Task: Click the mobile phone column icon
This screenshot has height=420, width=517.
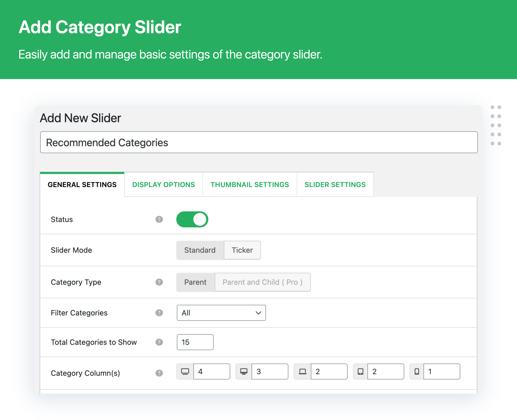Action: (x=417, y=372)
